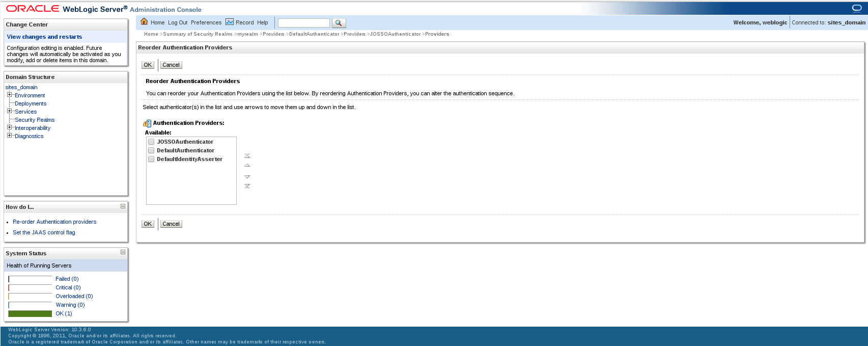
Task: Click 'WebLogic Server Version: 10.3.6.0' footer text
Action: point(49,330)
